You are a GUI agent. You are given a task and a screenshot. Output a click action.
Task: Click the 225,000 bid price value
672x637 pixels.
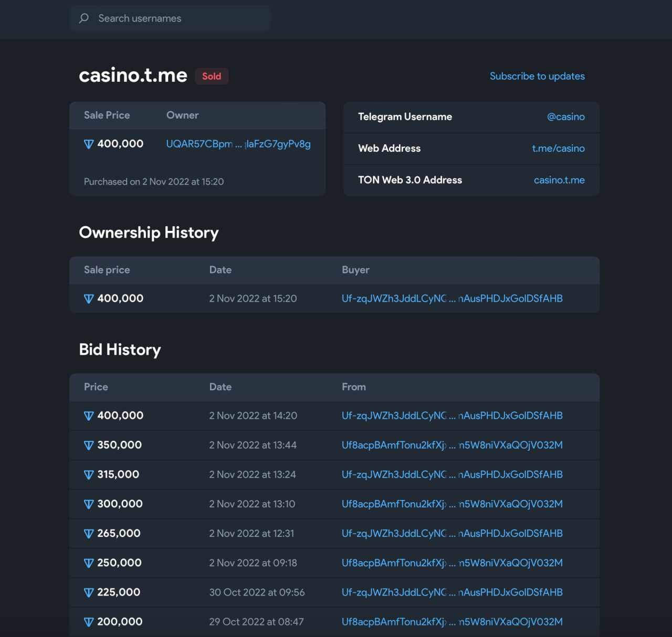point(119,592)
